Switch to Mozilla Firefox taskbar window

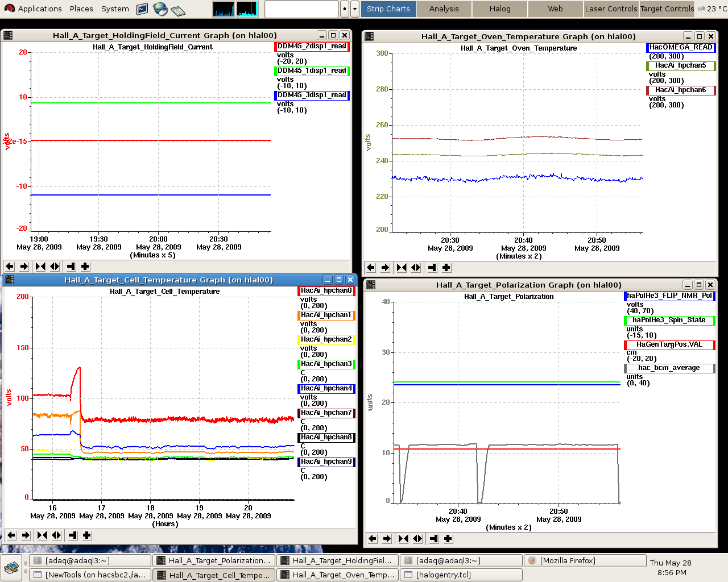[x=585, y=560]
